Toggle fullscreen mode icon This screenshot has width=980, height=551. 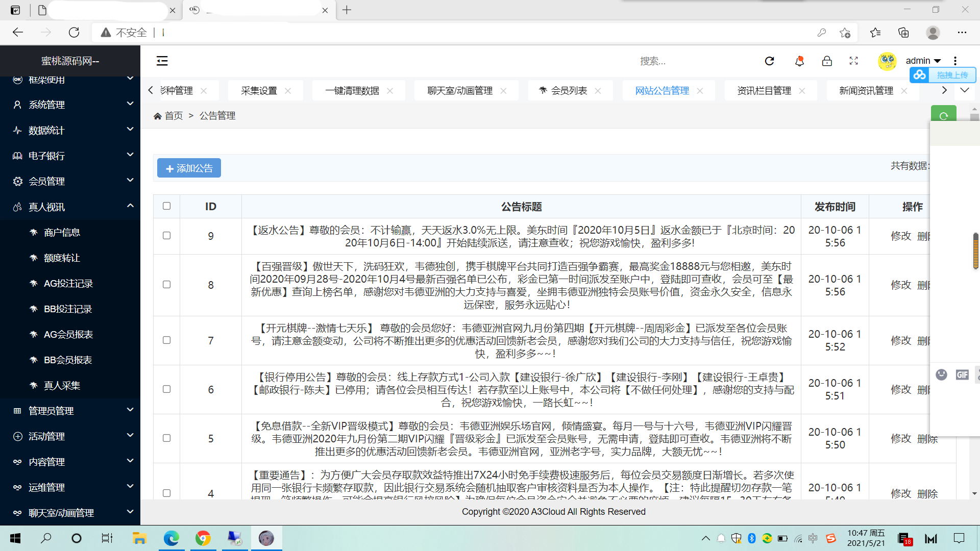pos(853,61)
